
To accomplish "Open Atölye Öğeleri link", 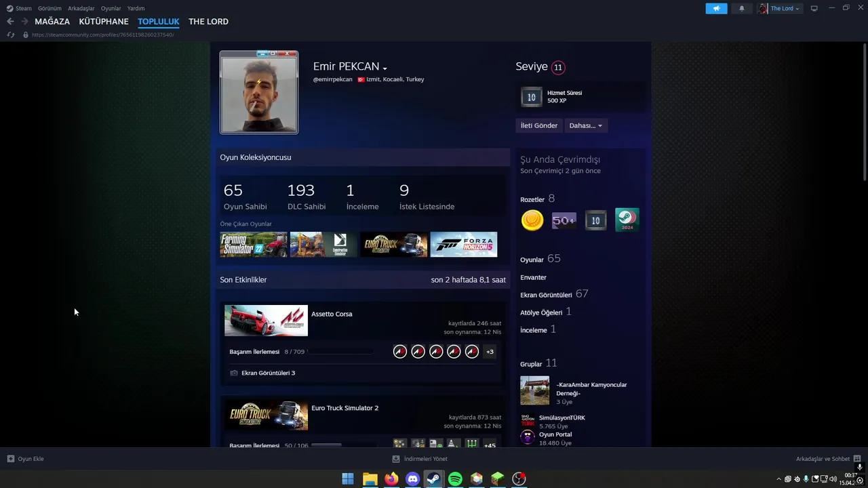I will pyautogui.click(x=546, y=312).
